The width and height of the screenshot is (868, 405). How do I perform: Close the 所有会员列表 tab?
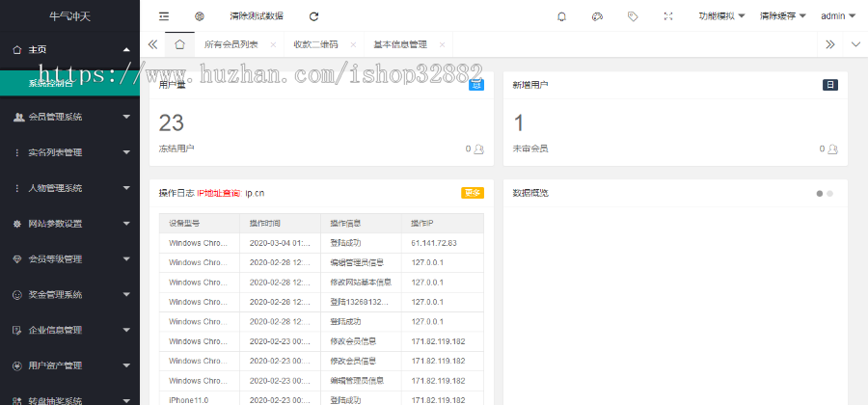[x=273, y=45]
